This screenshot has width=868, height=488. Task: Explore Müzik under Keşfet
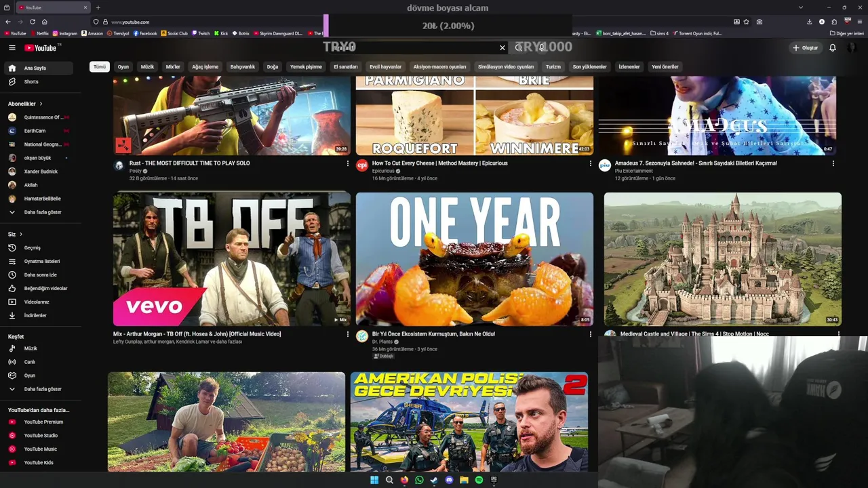38,348
